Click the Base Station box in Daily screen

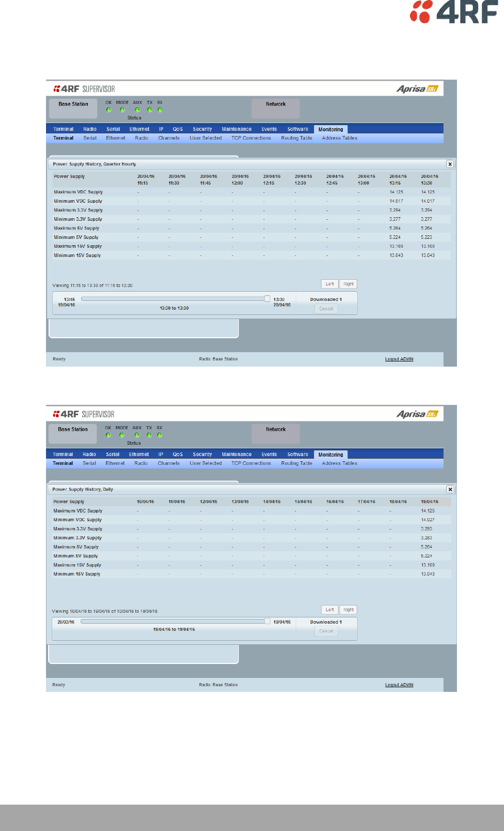click(x=73, y=434)
